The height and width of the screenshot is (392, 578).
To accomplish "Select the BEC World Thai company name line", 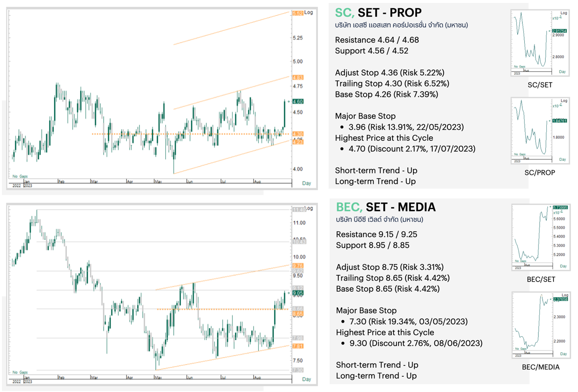I will pyautogui.click(x=379, y=220).
